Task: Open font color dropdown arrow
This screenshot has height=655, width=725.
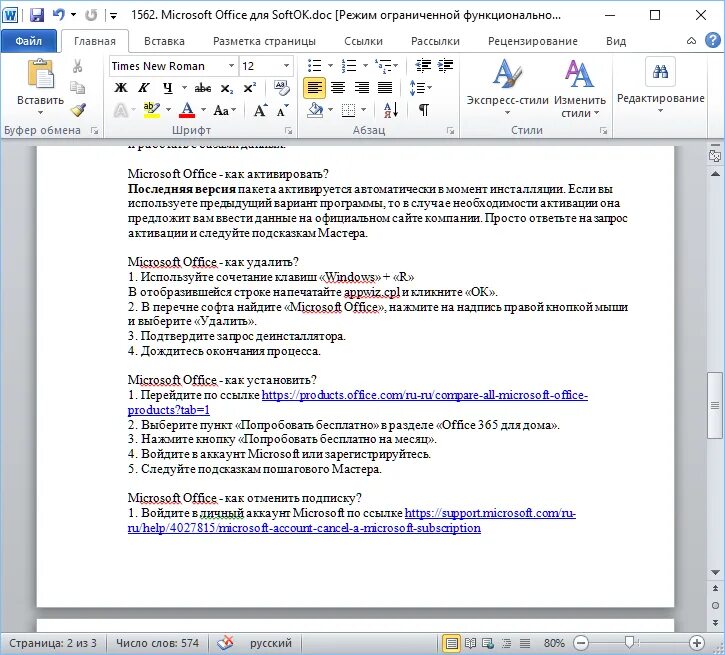Action: tap(203, 110)
